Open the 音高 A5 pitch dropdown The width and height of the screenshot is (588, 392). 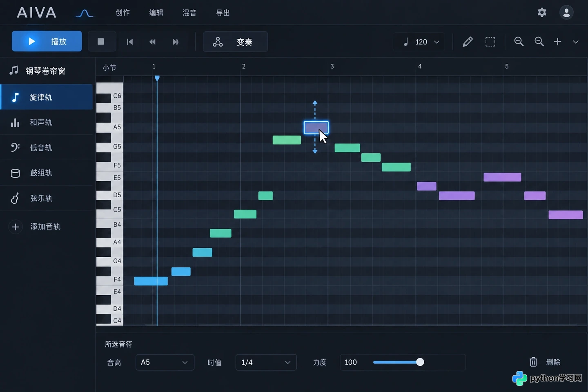pos(165,362)
